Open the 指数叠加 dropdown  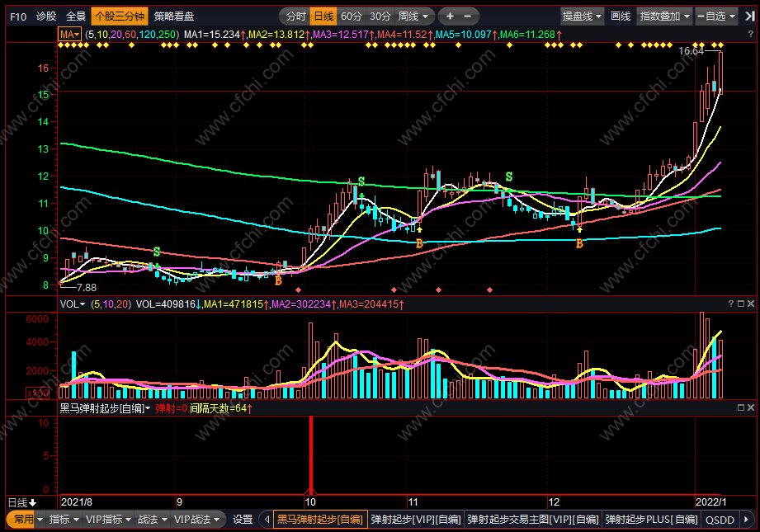664,16
